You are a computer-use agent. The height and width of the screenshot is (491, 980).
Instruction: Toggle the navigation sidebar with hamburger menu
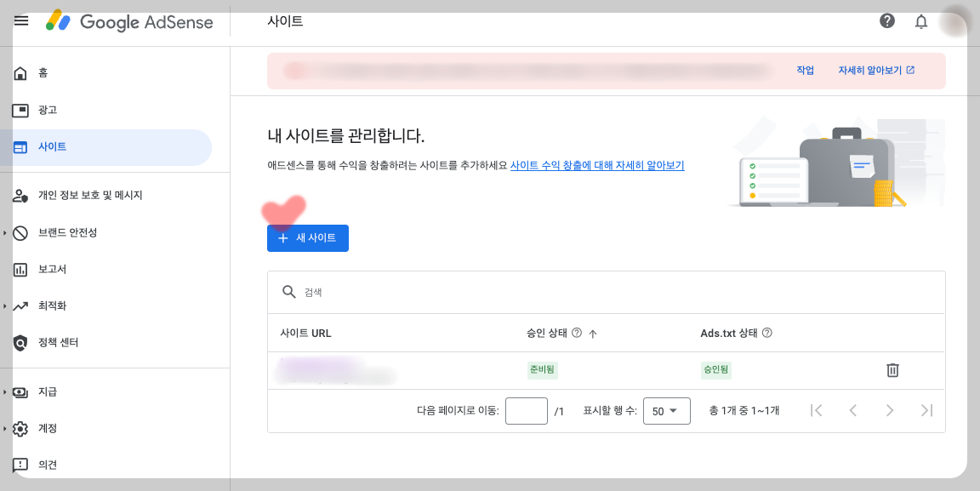21,21
